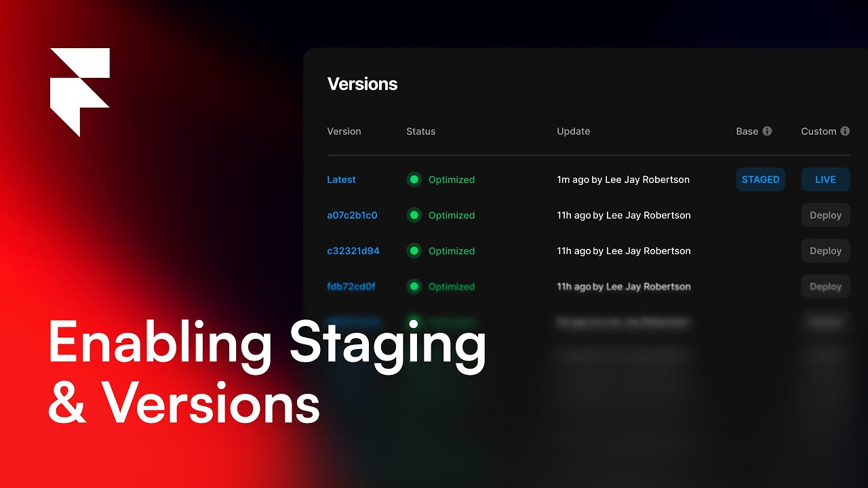Deploy version a07c2b1c0
This screenshot has height=488, width=868.
click(825, 216)
